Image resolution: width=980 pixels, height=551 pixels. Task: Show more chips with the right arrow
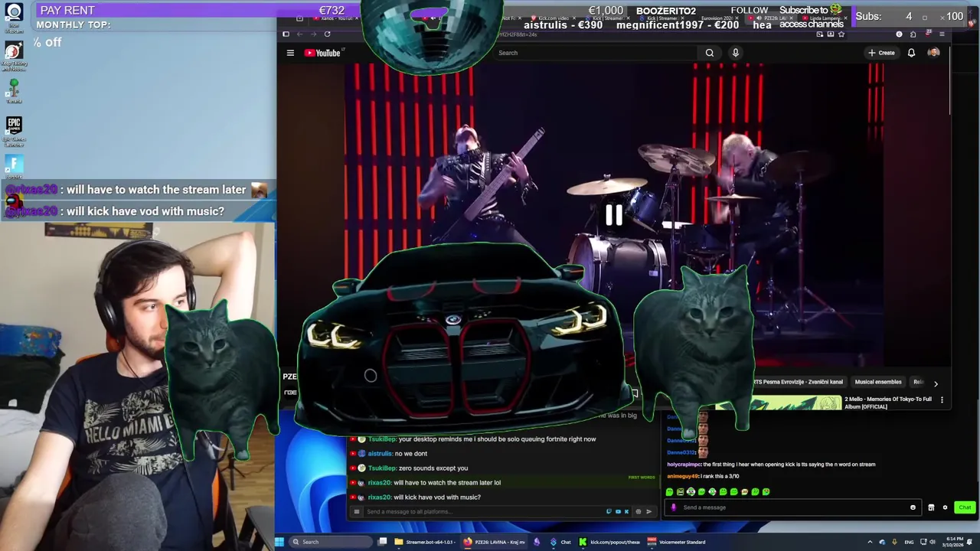[x=935, y=383]
